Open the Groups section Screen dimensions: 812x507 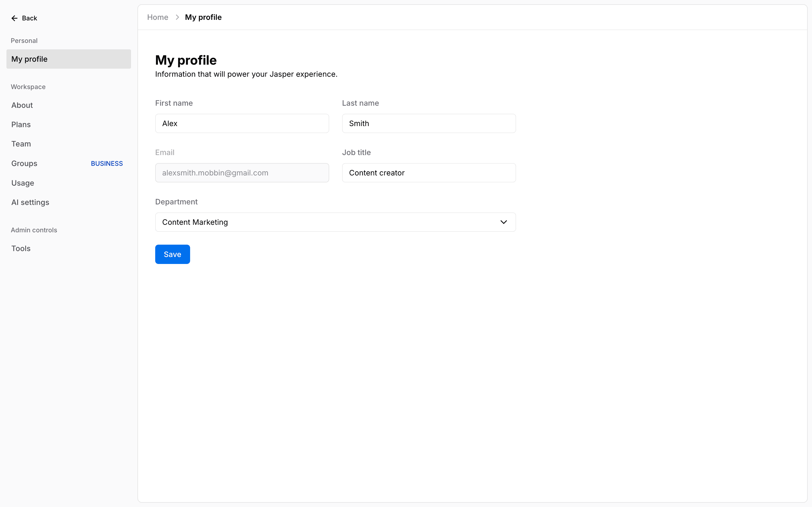pos(24,163)
